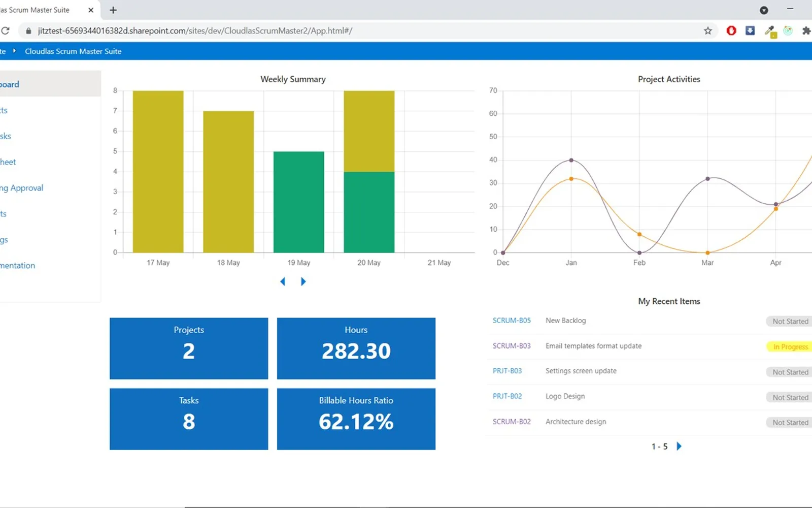Click the address bar URL
The image size is (812, 508).
(x=195, y=31)
